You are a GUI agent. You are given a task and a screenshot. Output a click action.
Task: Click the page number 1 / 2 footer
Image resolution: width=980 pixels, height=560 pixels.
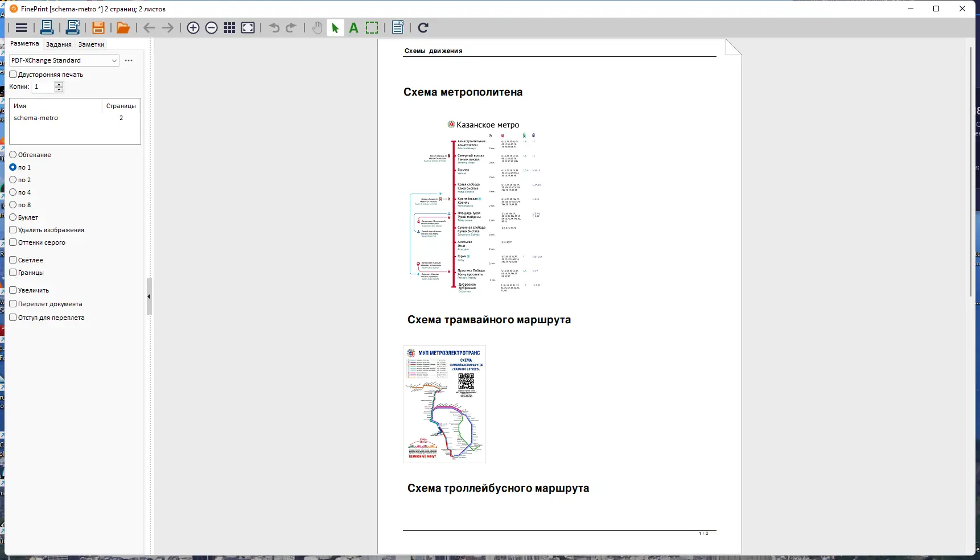click(x=703, y=534)
